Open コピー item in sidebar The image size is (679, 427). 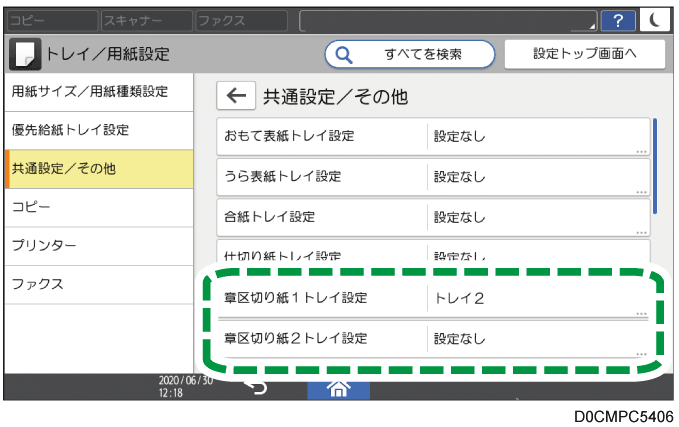click(99, 207)
